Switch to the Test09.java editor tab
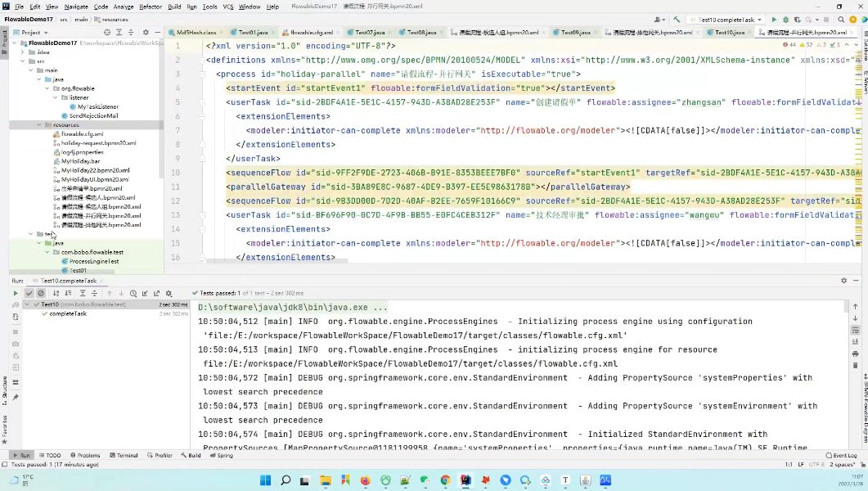 (x=574, y=33)
